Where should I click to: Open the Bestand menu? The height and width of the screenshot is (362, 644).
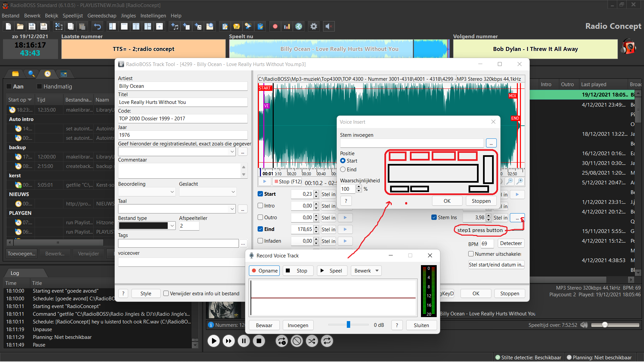point(10,16)
